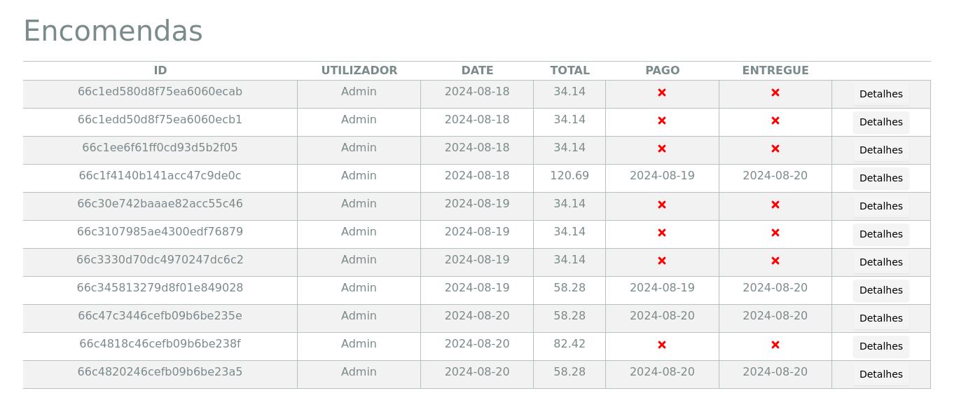Click Pago red X for order 66c3107985ae4300edf76879
The image size is (980, 412).
(x=662, y=233)
